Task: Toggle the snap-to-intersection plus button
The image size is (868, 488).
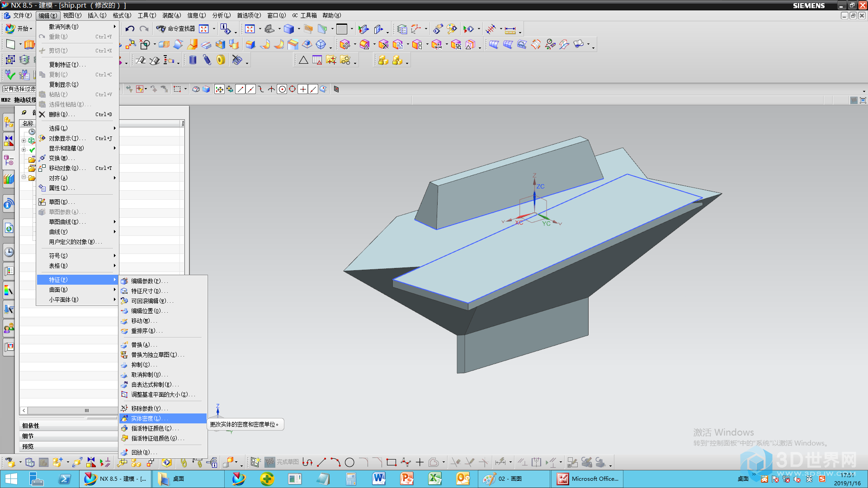Action: [303, 89]
